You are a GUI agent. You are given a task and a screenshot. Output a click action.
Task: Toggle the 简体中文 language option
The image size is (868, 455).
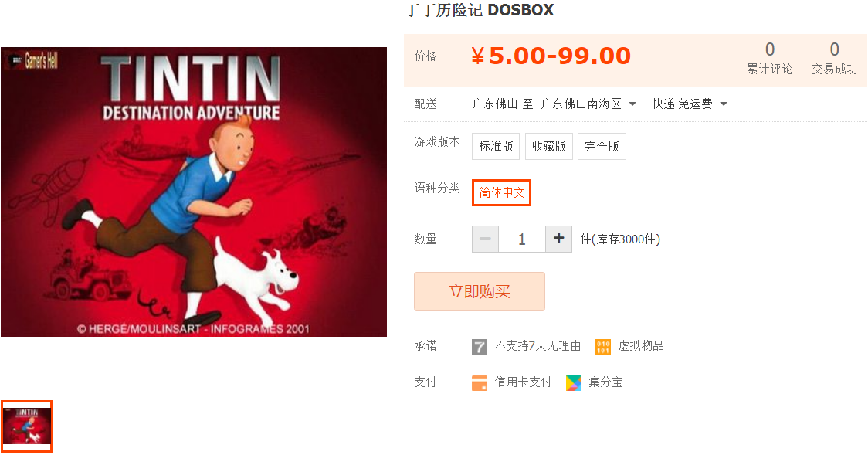point(501,192)
